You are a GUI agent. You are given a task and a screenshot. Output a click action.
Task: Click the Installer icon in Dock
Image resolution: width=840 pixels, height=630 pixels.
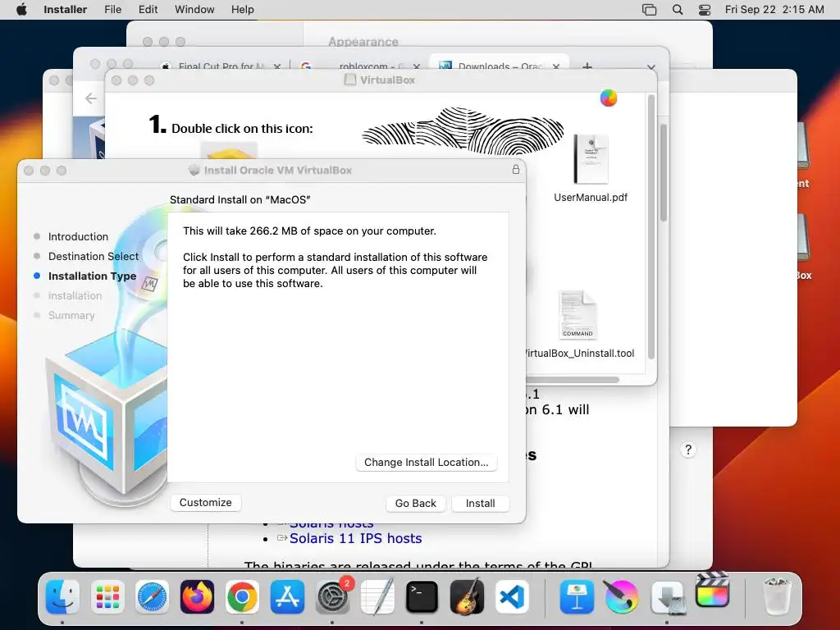point(667,597)
